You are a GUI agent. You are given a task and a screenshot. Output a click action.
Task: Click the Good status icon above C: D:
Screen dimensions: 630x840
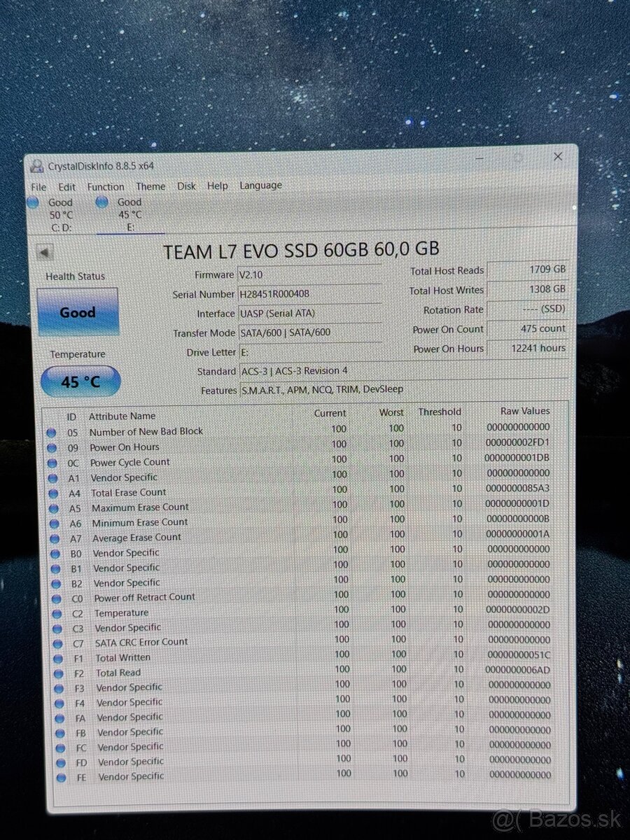click(x=33, y=203)
